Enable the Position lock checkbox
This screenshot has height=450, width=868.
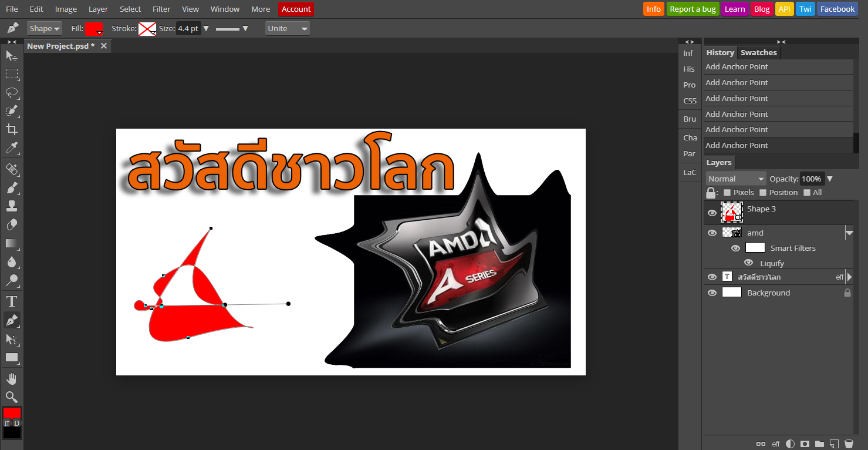coord(763,193)
